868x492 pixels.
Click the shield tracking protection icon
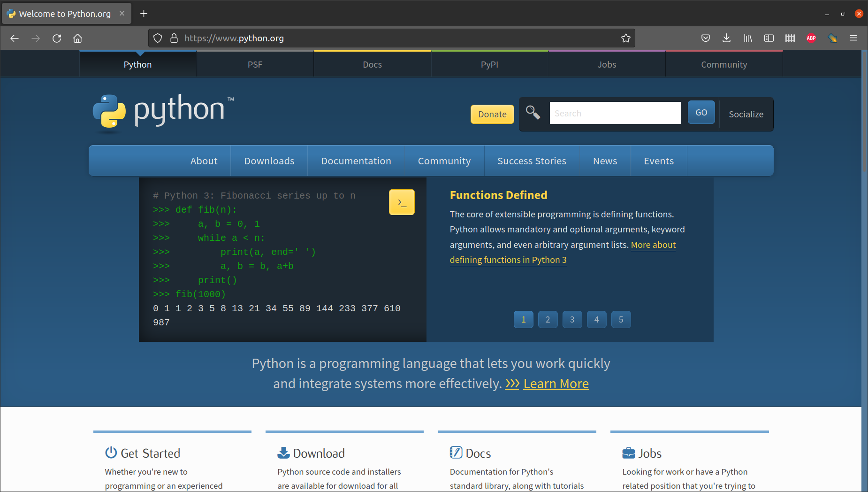[158, 38]
